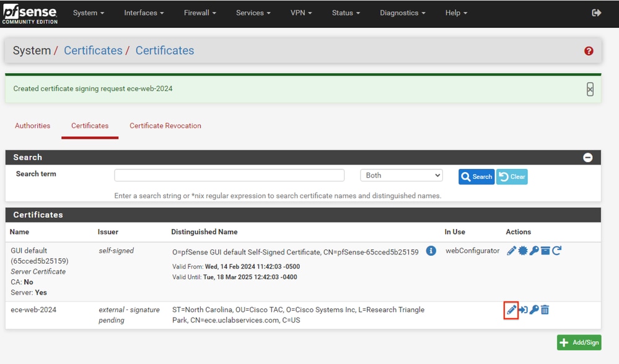Click the last Certificates breadcrumb link
The height and width of the screenshot is (364, 619).
point(165,51)
